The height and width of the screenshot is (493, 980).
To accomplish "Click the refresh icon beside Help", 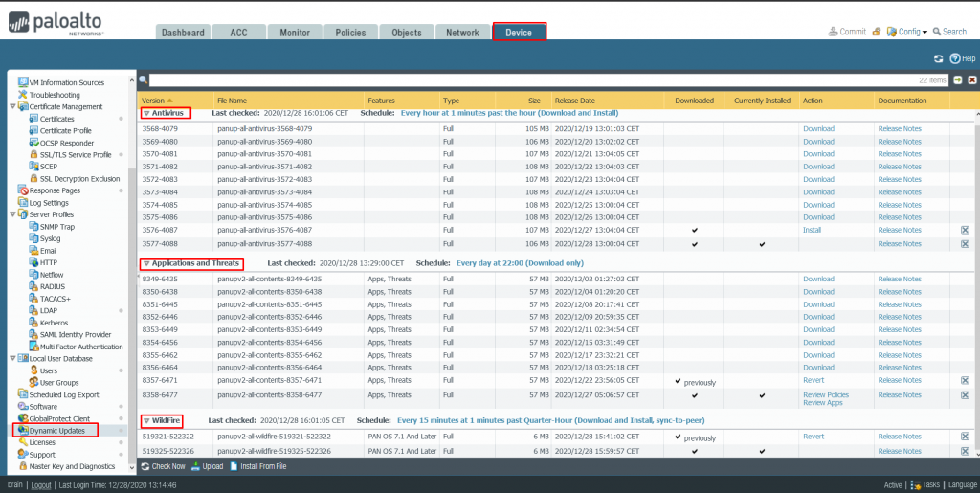I will [938, 58].
